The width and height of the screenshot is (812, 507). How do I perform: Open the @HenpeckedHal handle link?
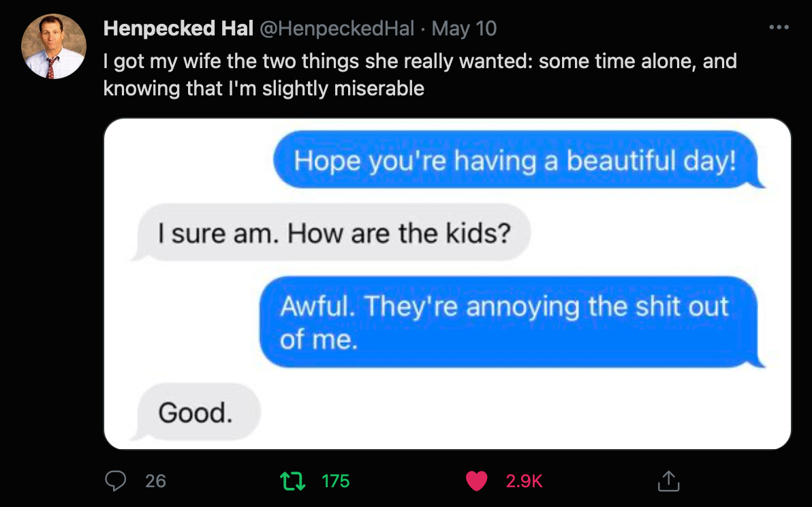[x=337, y=29]
